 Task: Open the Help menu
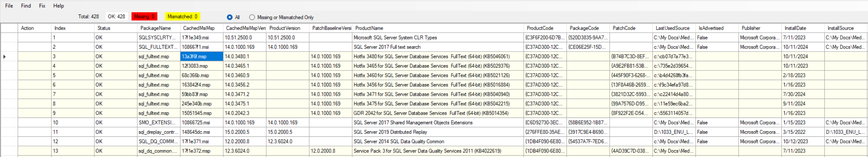coord(58,6)
